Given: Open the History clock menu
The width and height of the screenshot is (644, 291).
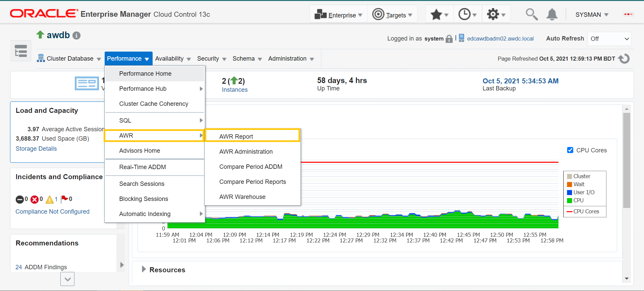Looking at the screenshot, I should click(x=468, y=15).
